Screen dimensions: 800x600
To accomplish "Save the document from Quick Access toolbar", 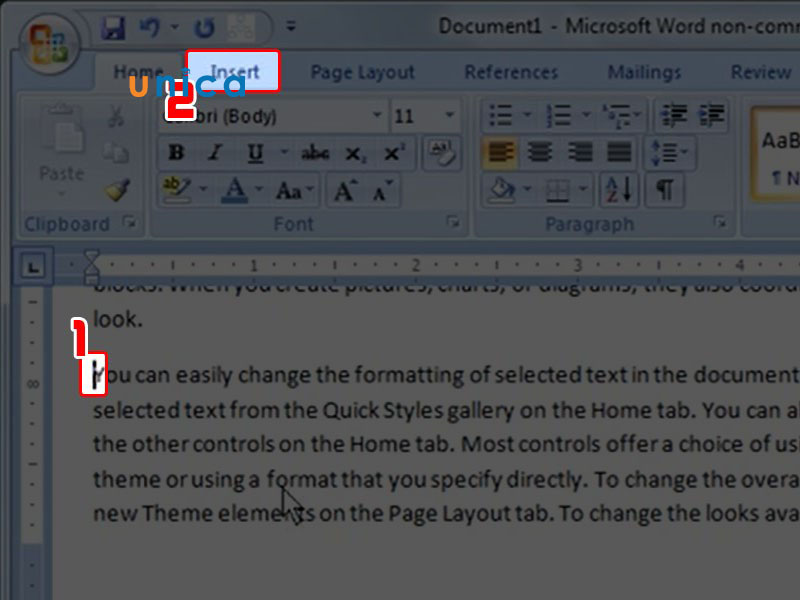I will pyautogui.click(x=112, y=27).
